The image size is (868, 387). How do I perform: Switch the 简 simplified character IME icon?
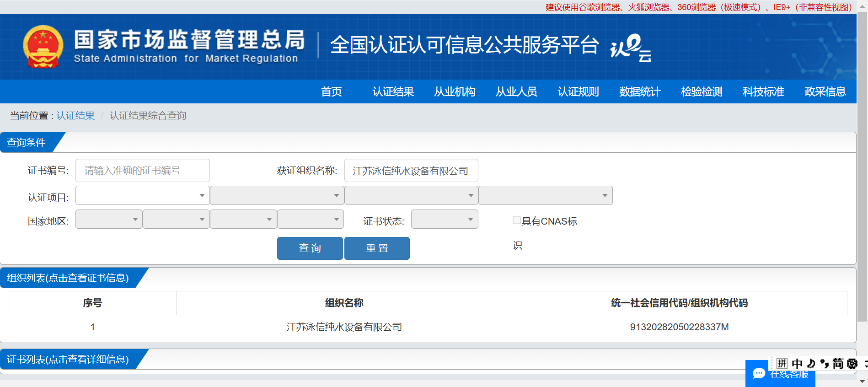point(838,364)
